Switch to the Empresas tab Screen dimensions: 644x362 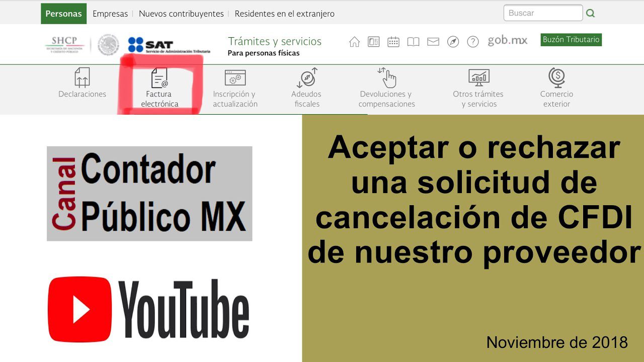tap(110, 14)
